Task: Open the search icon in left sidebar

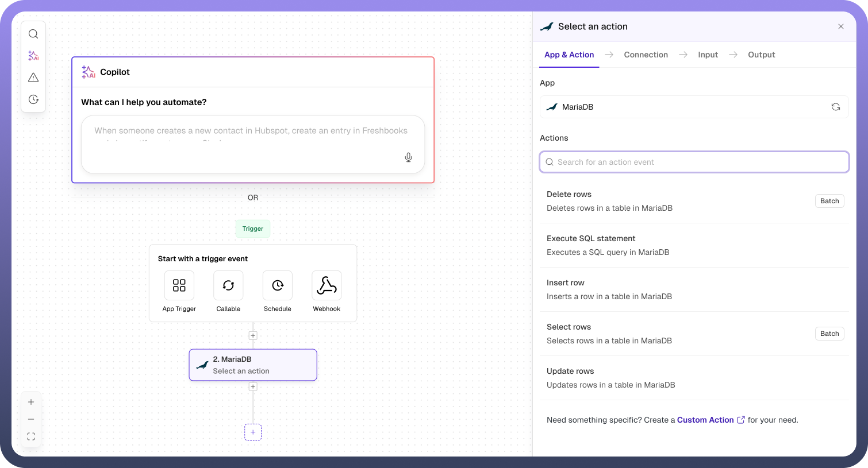Action: click(33, 34)
